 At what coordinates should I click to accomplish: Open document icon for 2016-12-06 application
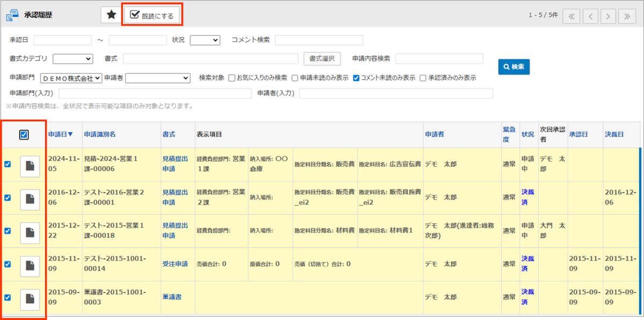pos(30,199)
